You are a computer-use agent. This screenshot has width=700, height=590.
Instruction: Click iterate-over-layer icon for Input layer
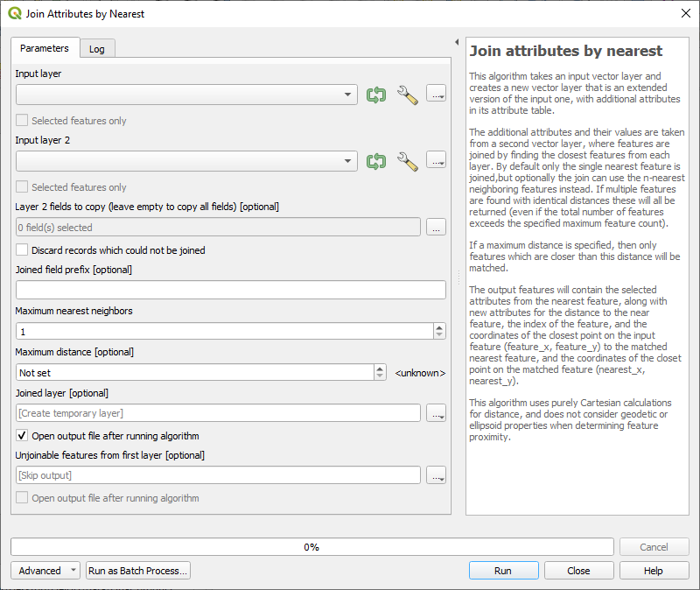[376, 95]
